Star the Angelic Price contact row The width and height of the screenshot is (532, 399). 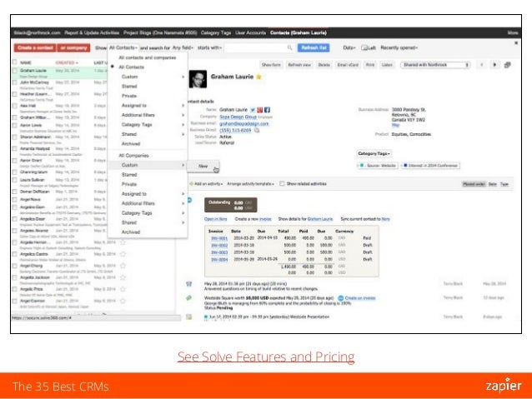[x=123, y=289]
